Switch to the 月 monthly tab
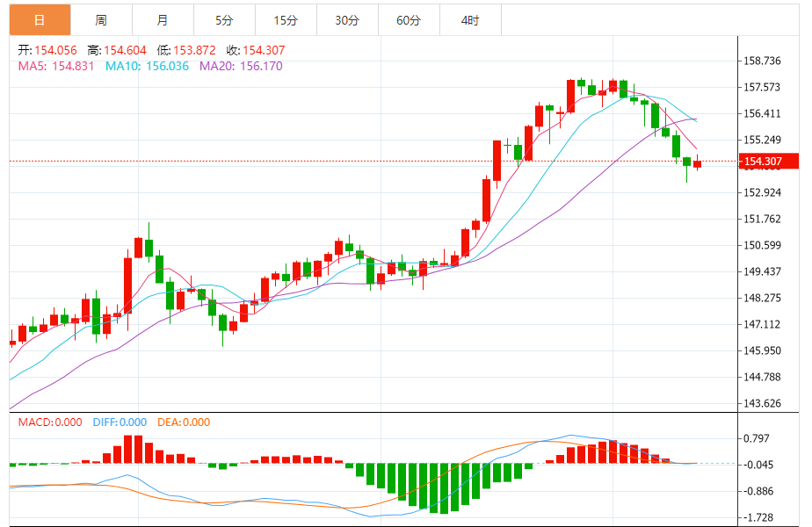The width and height of the screenshot is (812, 527). (163, 20)
